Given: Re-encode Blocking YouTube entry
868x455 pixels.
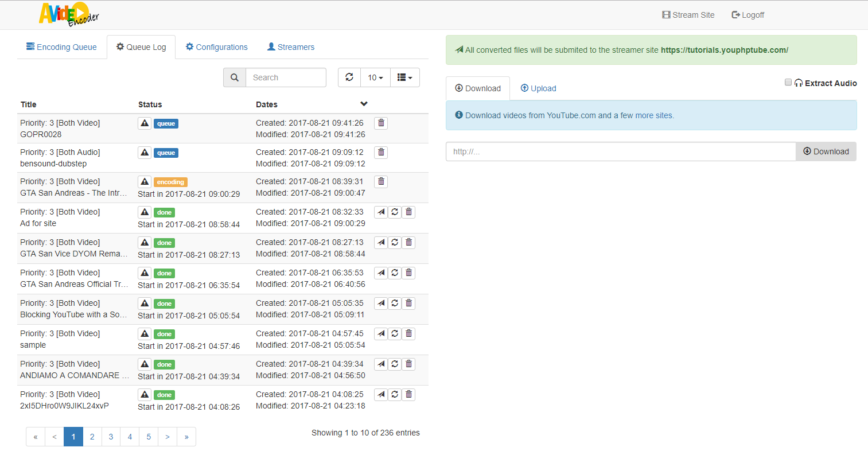Looking at the screenshot, I should point(395,303).
